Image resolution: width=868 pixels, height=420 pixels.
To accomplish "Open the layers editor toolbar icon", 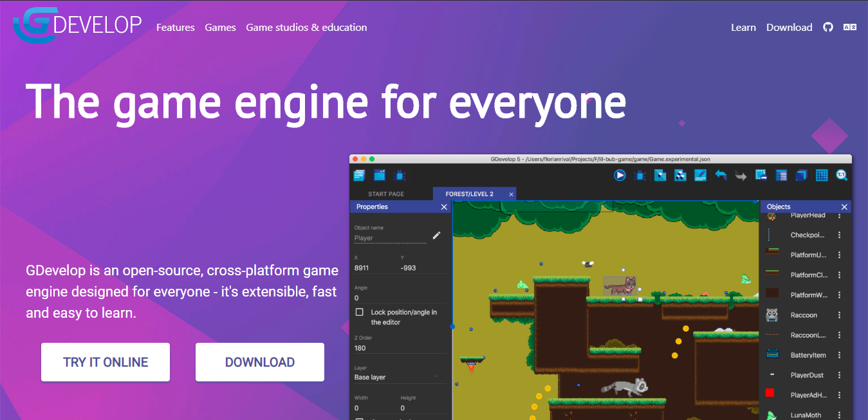I will pos(801,174).
